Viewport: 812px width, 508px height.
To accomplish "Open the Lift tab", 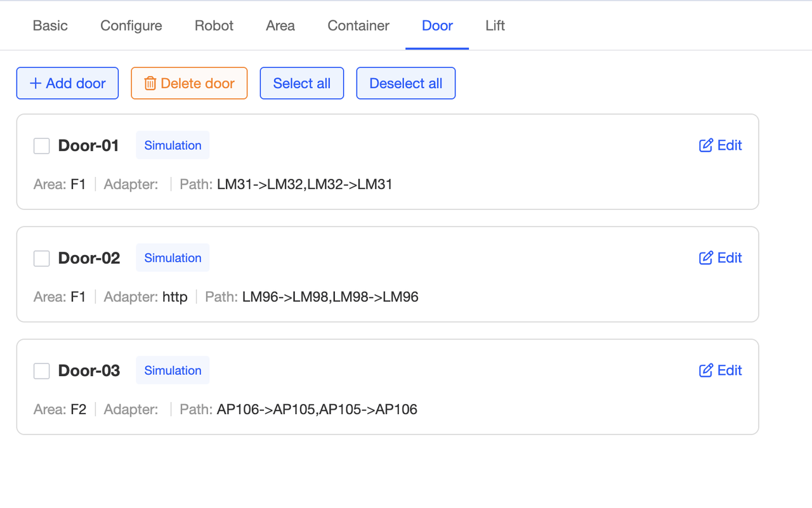I will tap(495, 26).
